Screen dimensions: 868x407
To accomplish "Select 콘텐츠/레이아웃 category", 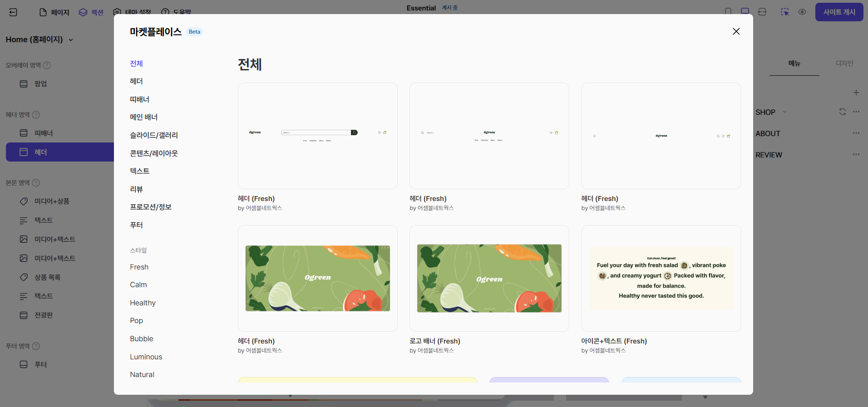I will (x=154, y=153).
